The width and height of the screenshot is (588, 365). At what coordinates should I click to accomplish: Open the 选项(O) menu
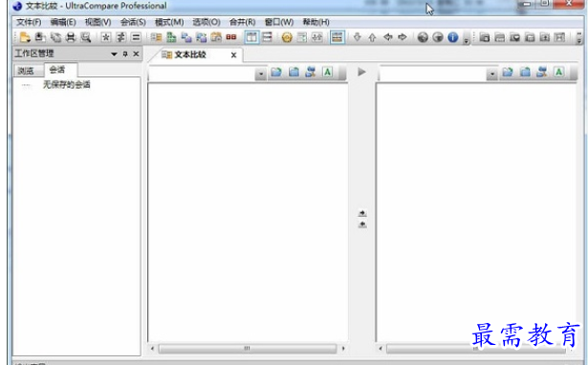click(207, 22)
